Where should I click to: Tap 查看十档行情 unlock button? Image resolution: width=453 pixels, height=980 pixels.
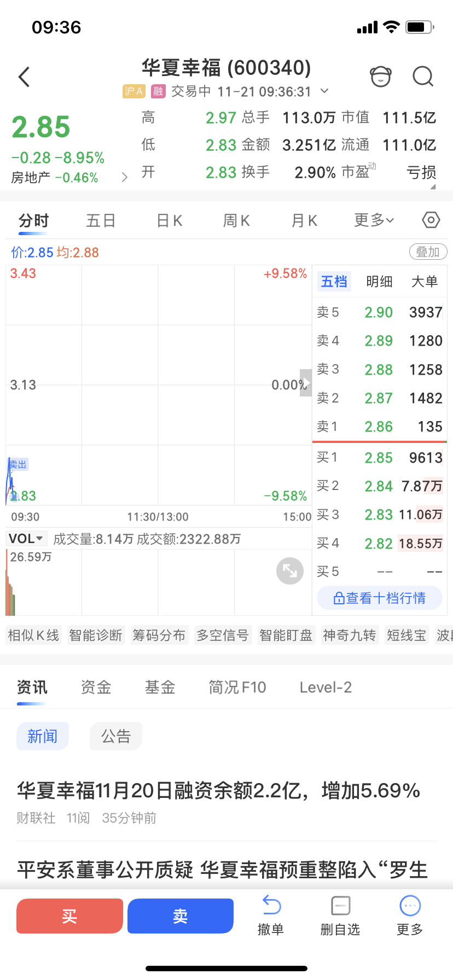(380, 598)
